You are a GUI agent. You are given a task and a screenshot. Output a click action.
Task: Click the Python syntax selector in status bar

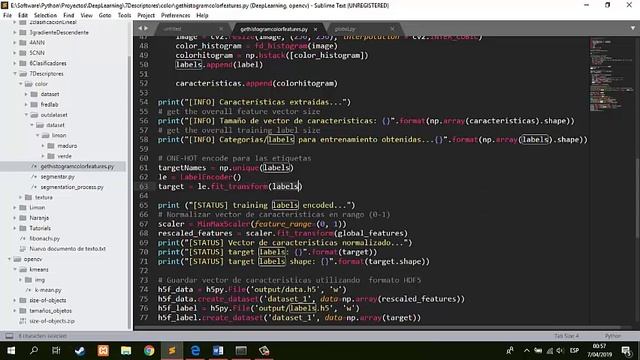coord(613,336)
